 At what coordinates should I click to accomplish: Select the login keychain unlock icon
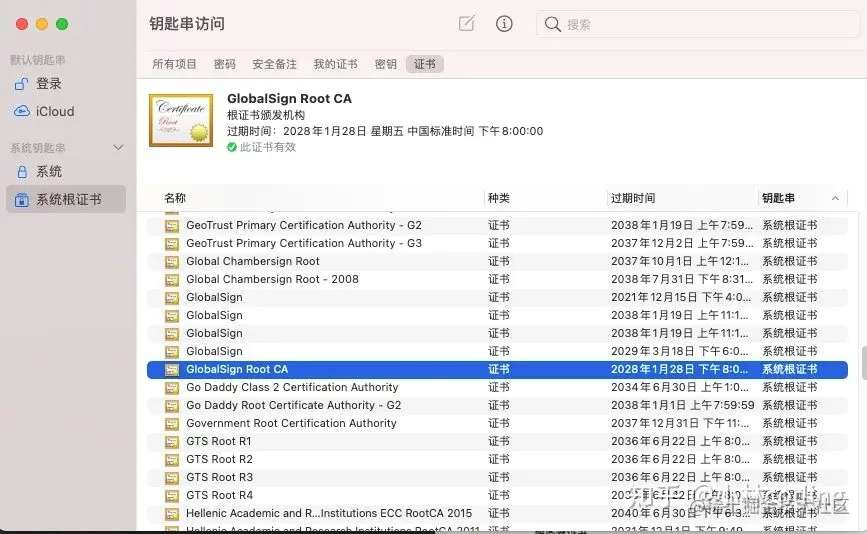(x=22, y=84)
